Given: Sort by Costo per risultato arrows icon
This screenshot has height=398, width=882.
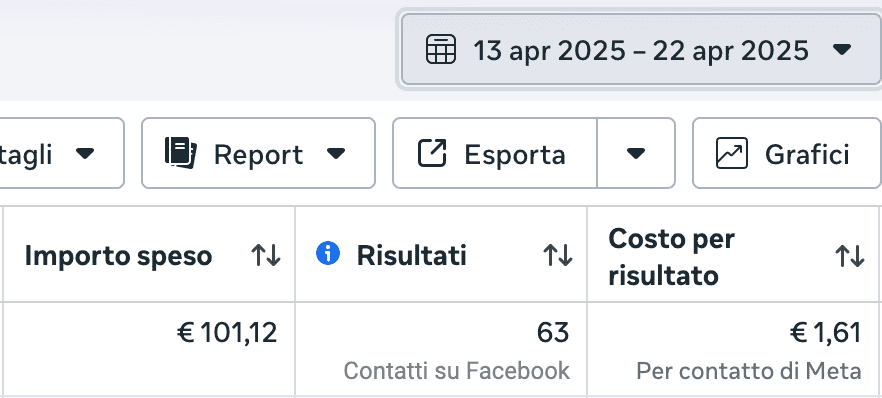Looking at the screenshot, I should [x=849, y=256].
